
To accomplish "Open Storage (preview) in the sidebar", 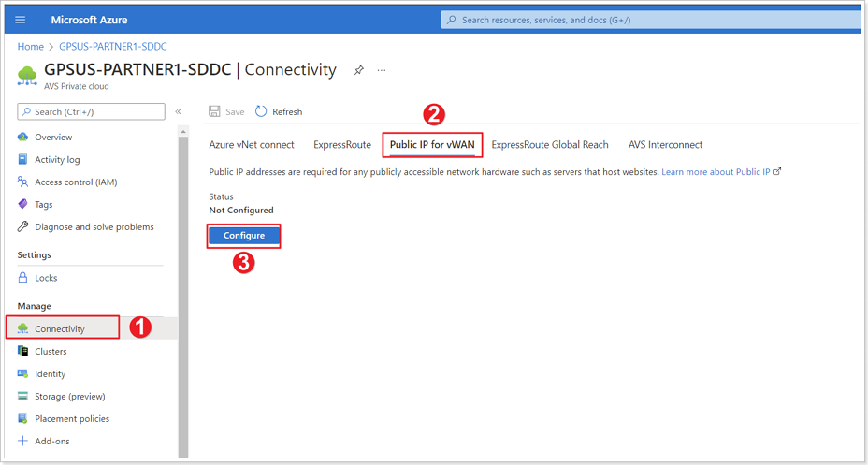I will pos(70,397).
